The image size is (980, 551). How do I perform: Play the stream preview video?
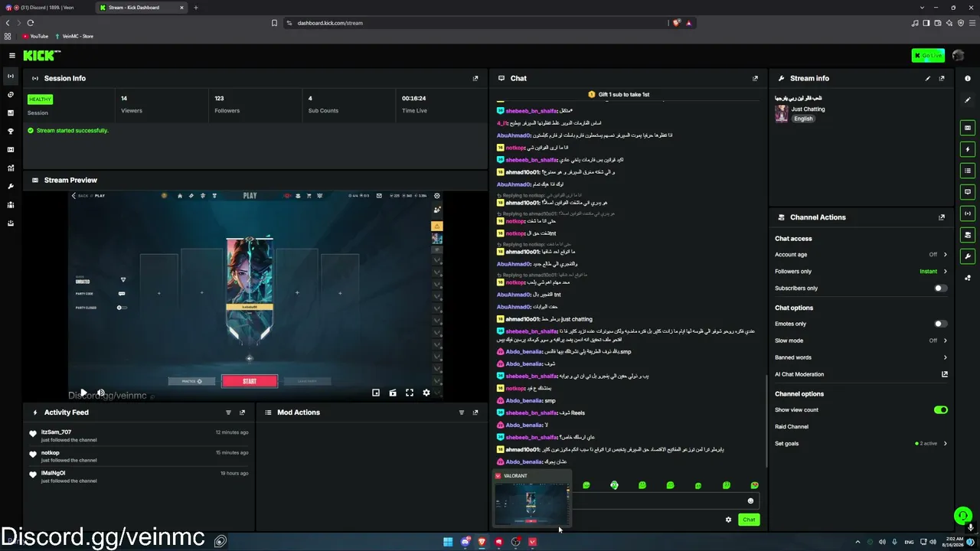point(83,393)
